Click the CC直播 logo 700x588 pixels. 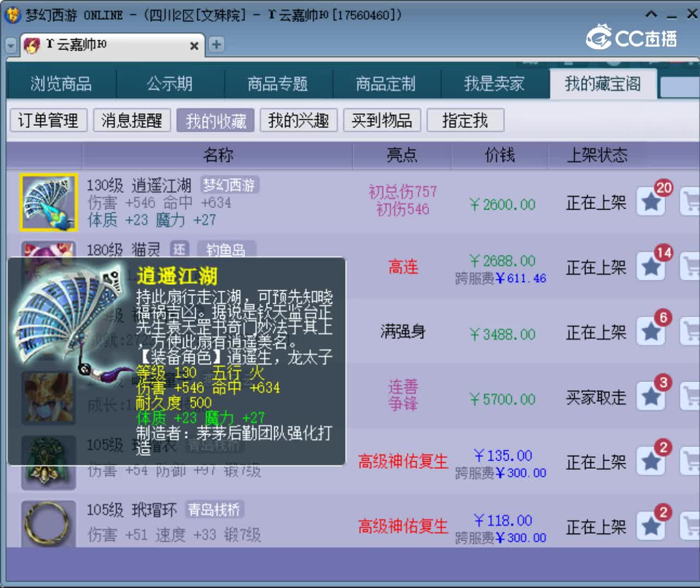(632, 37)
